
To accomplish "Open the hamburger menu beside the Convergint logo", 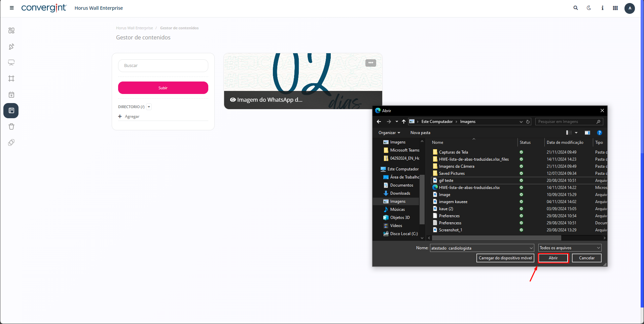I will (x=12, y=8).
